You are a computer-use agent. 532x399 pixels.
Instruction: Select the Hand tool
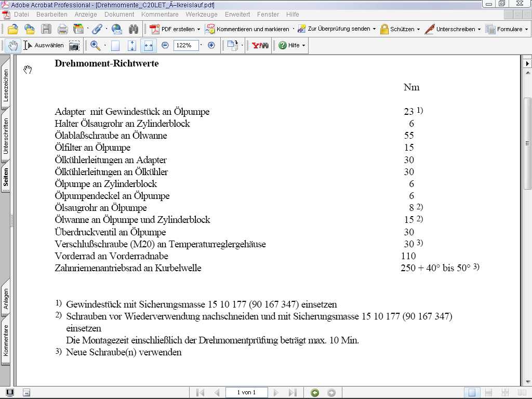[12, 46]
